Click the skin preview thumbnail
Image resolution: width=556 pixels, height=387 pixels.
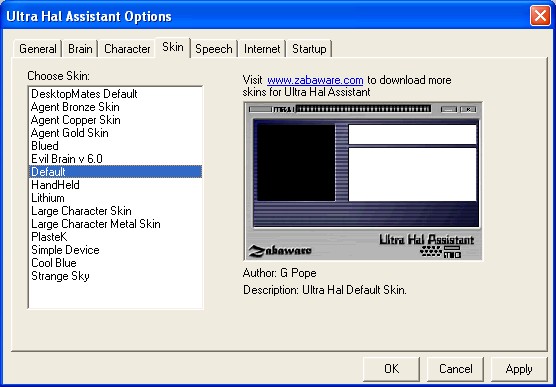click(x=363, y=181)
